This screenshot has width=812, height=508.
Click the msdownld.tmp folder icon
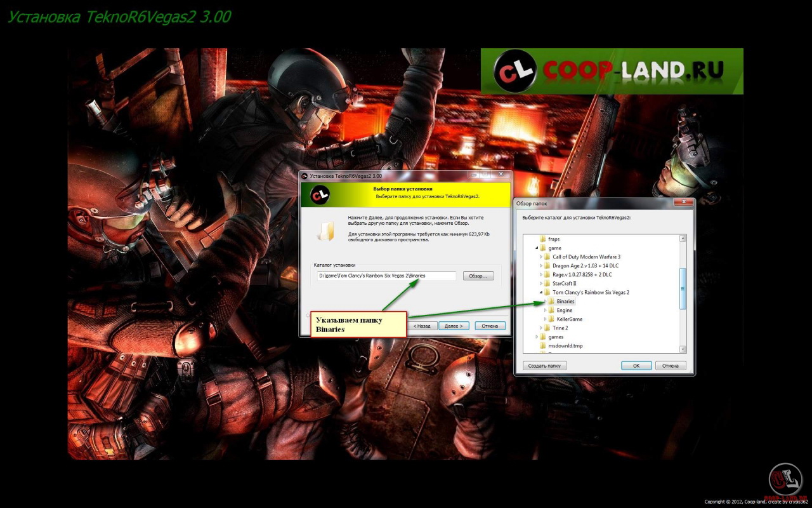point(543,345)
